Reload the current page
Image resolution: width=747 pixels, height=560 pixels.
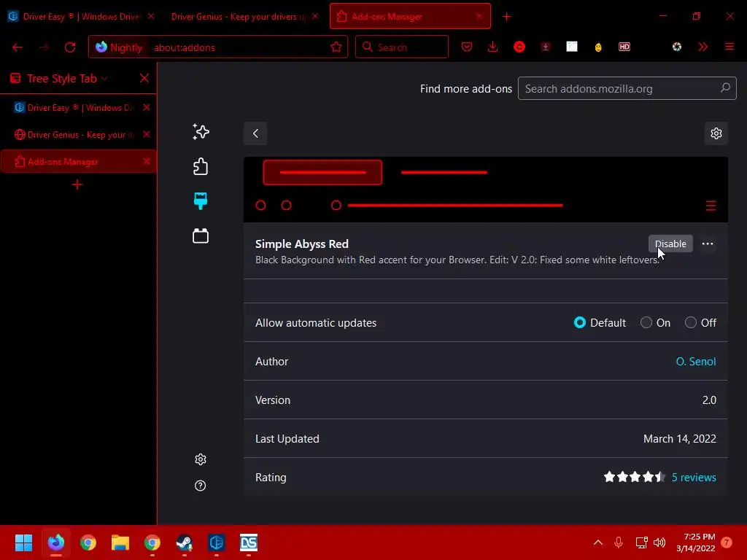[x=70, y=47]
